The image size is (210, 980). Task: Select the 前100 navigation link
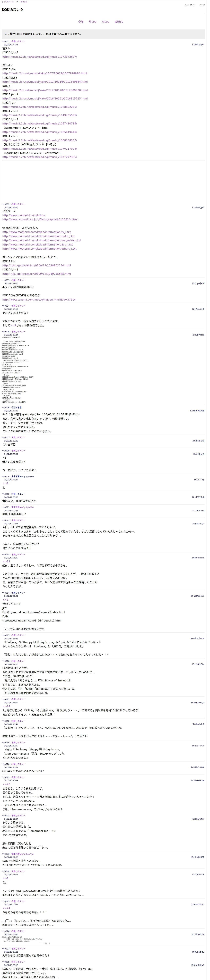click(x=93, y=22)
